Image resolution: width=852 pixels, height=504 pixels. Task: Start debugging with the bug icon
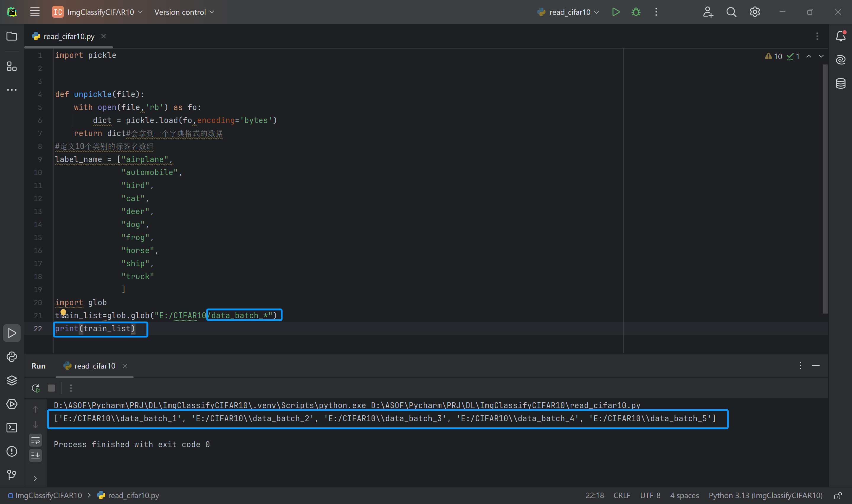click(x=636, y=12)
